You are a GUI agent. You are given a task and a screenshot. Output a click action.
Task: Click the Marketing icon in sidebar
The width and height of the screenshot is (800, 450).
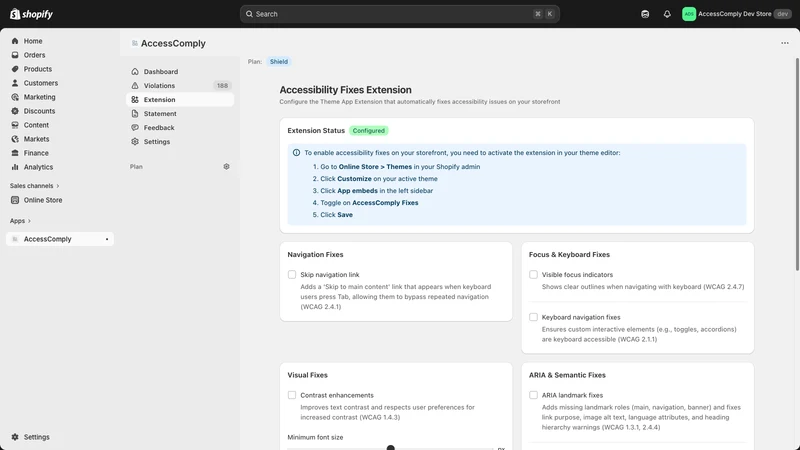15,97
